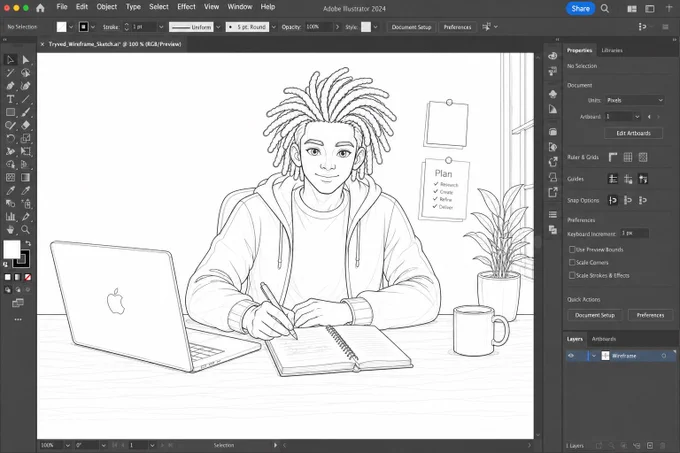This screenshot has height=453, width=680.
Task: Click Edit Artboards button
Action: point(633,133)
